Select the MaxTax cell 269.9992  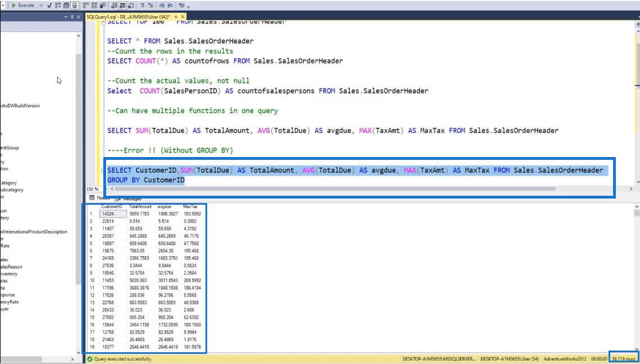click(x=192, y=280)
